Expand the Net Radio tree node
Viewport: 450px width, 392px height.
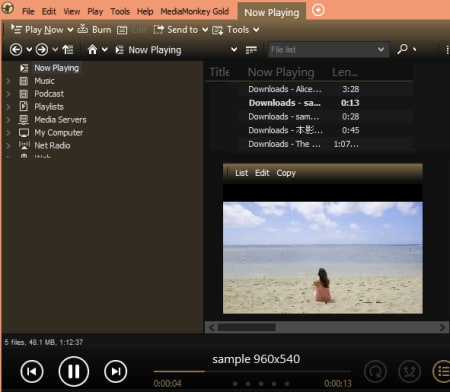click(x=8, y=146)
